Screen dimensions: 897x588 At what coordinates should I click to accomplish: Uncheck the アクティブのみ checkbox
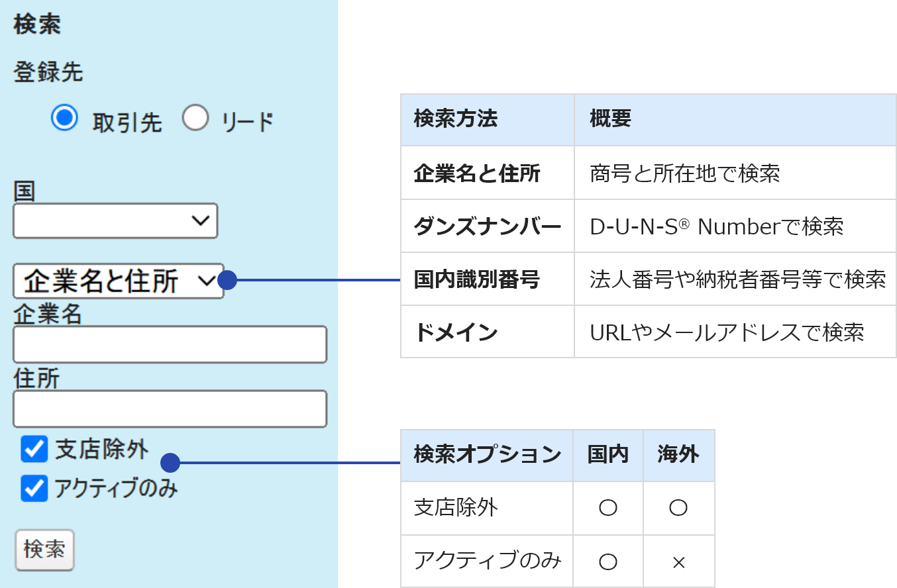coord(34,489)
